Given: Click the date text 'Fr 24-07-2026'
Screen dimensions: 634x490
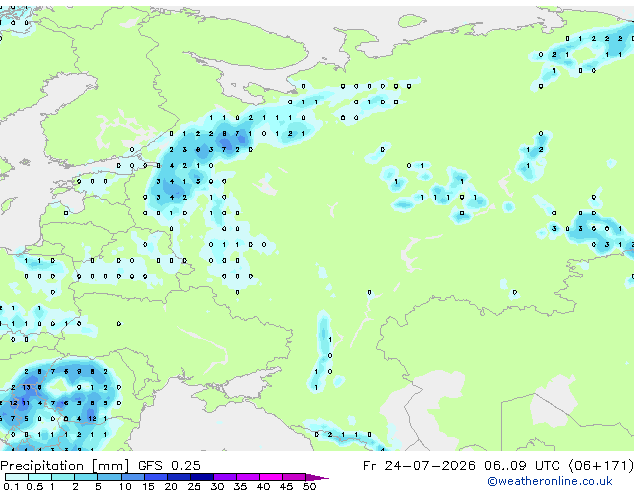Looking at the screenshot, I should pos(419,466).
